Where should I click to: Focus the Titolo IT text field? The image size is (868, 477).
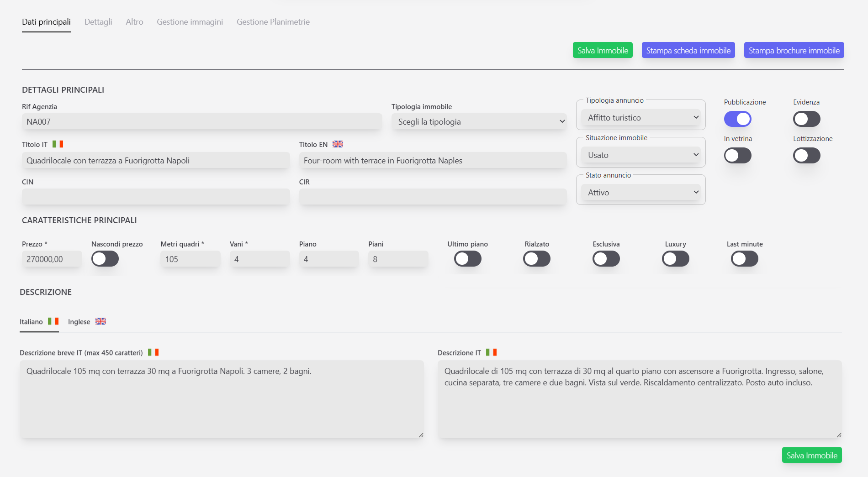[x=156, y=161]
